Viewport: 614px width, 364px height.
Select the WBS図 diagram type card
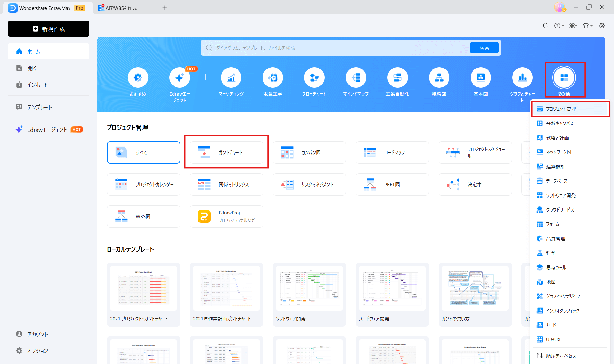[x=143, y=217]
